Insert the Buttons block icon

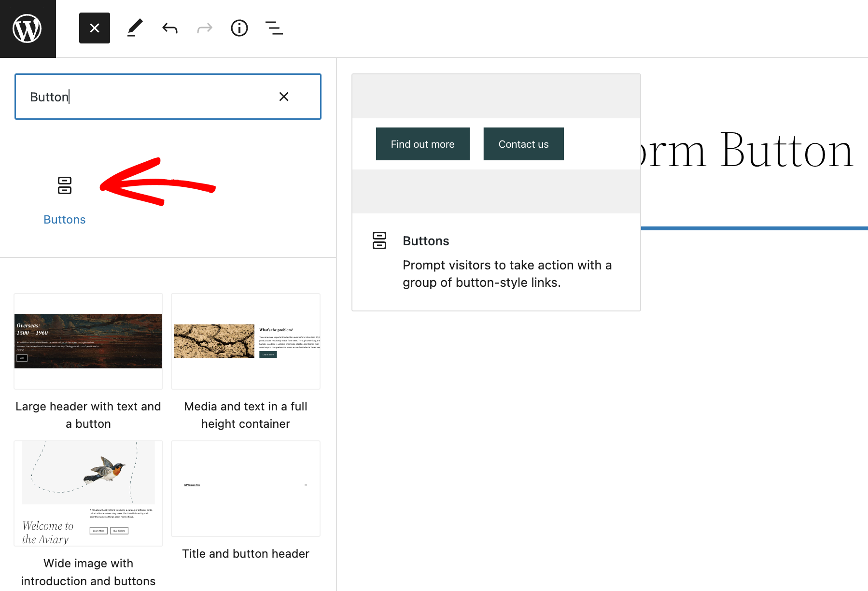pos(65,185)
